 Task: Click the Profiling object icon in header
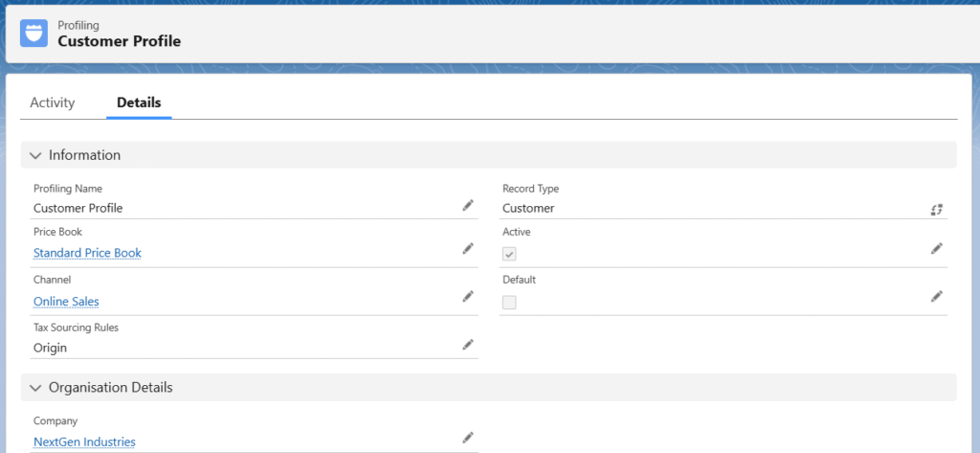point(33,34)
